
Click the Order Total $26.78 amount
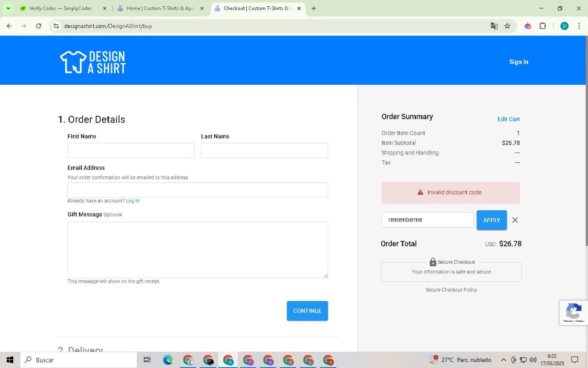(x=510, y=244)
